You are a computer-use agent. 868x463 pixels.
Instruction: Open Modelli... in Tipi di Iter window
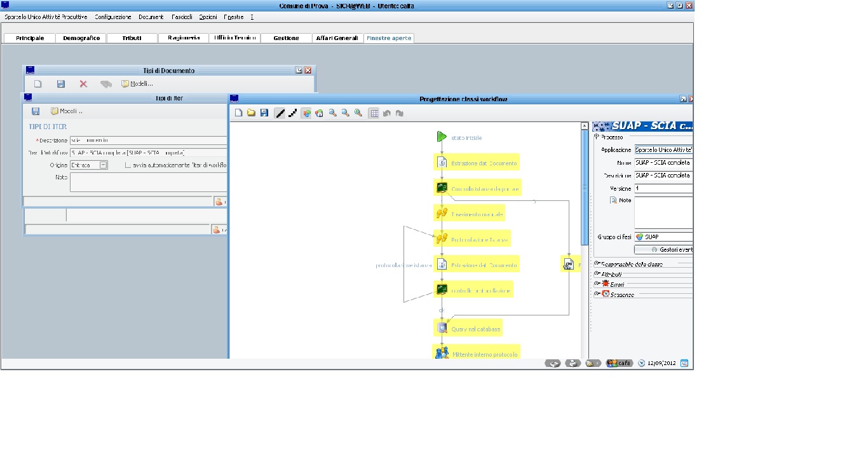(67, 111)
